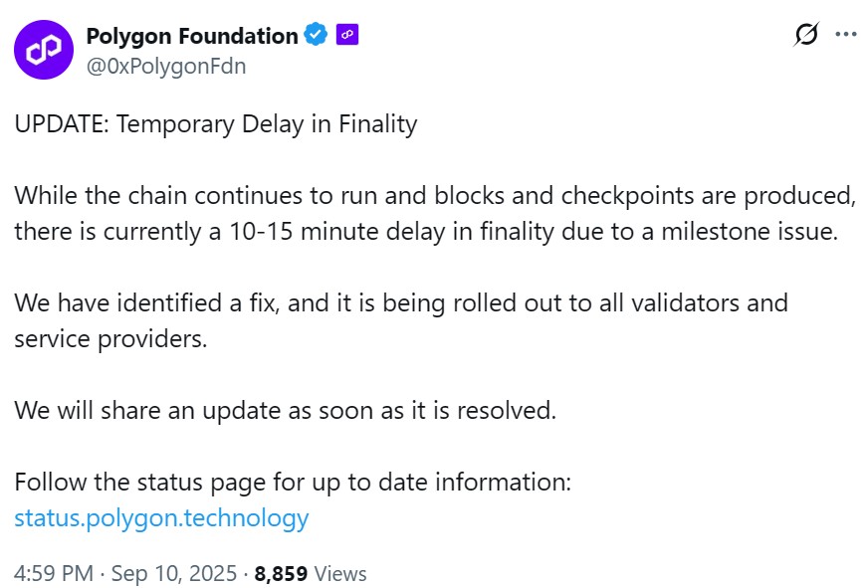The width and height of the screenshot is (868, 588).
Task: Click the UPDATE: Temporary Delay in Finality line
Action: pos(215,125)
